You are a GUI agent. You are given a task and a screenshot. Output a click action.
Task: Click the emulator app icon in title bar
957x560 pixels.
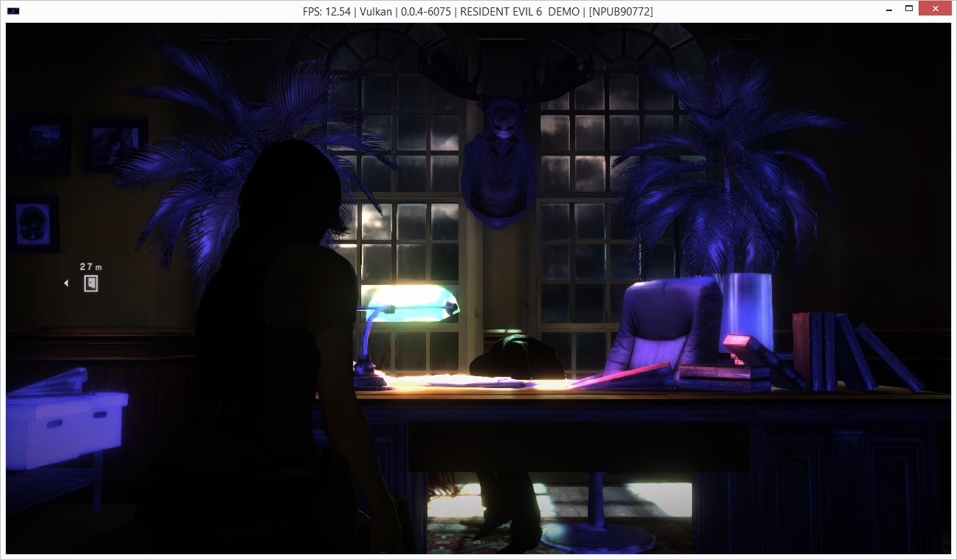pos(14,11)
